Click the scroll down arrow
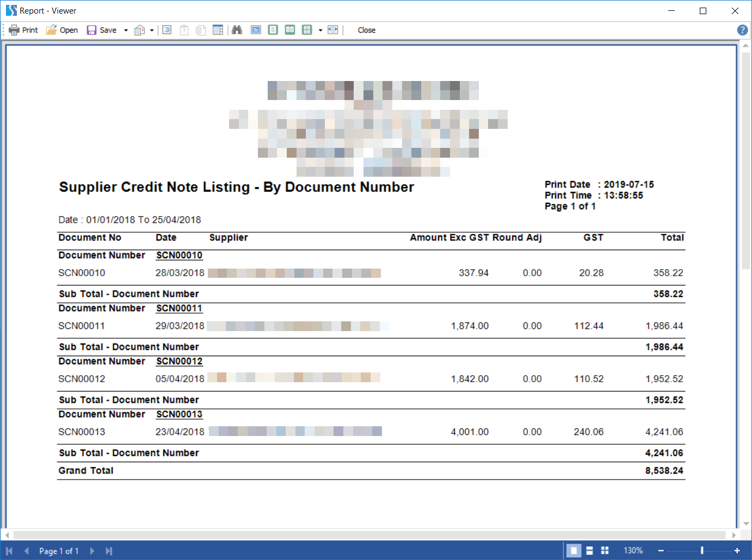 (745, 524)
